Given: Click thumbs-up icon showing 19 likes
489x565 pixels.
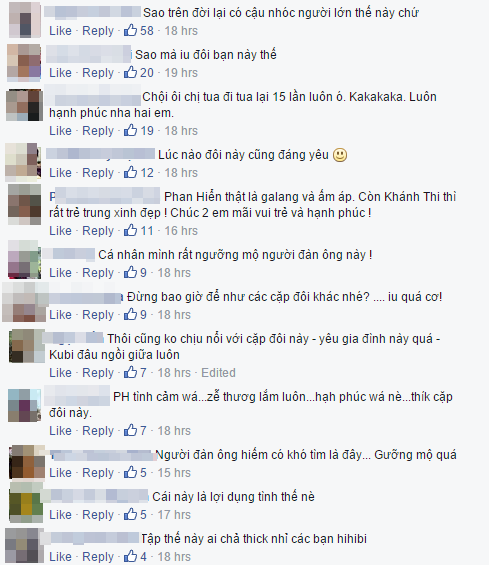Looking at the screenshot, I should [x=130, y=130].
